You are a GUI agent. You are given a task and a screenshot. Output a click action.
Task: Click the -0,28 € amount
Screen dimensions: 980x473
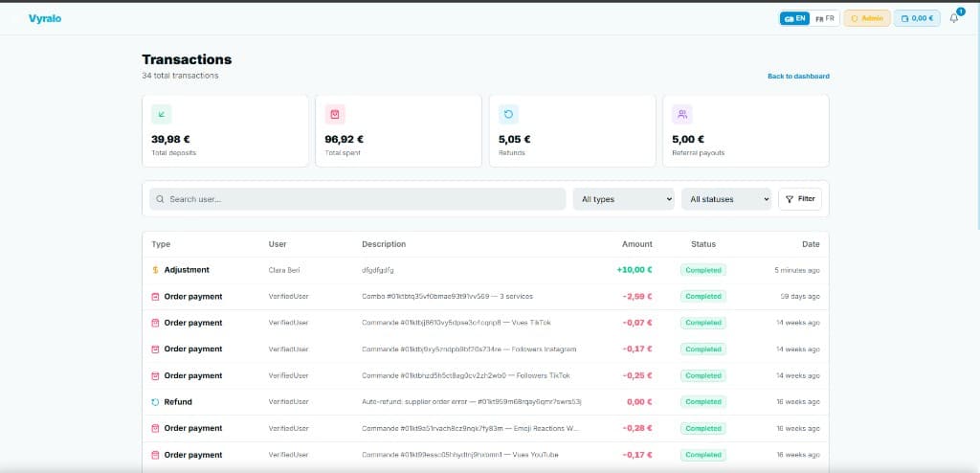637,428
